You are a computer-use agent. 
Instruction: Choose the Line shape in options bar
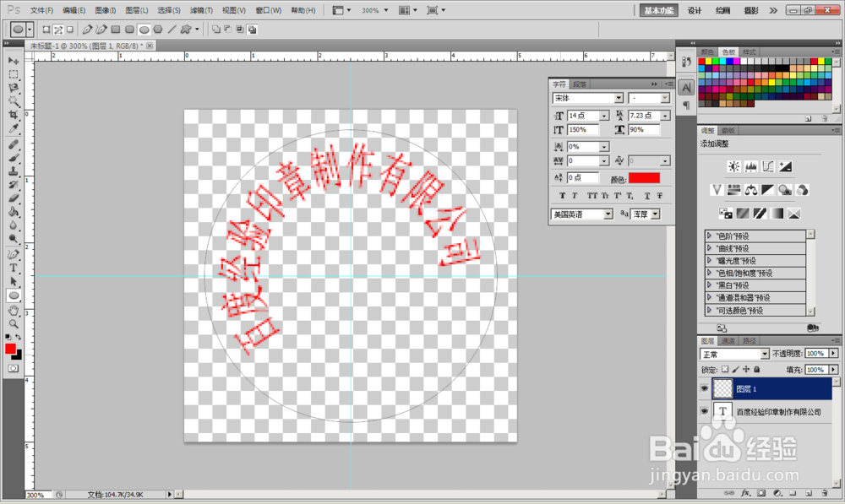(172, 30)
